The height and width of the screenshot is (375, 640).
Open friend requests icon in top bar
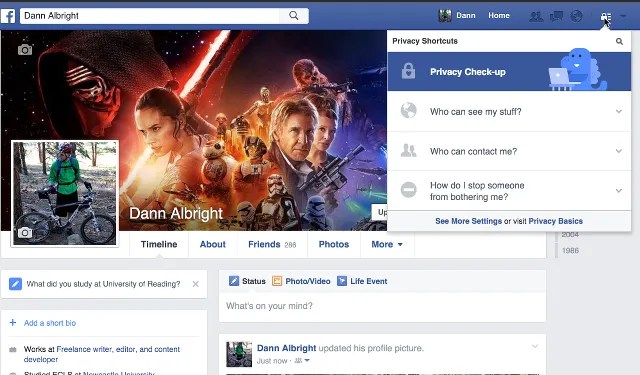coord(536,16)
